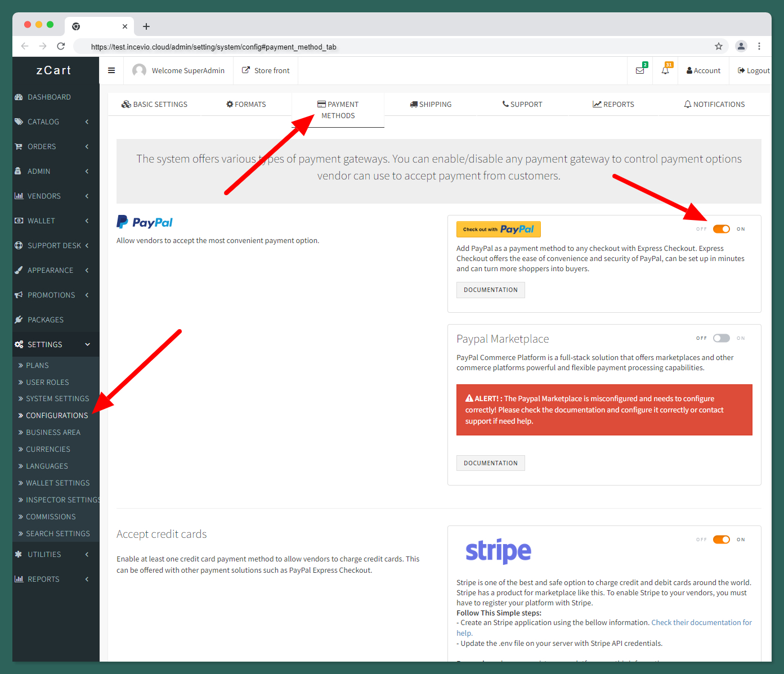
Task: Disable the PayPal Express Checkout toggle
Action: coord(721,229)
